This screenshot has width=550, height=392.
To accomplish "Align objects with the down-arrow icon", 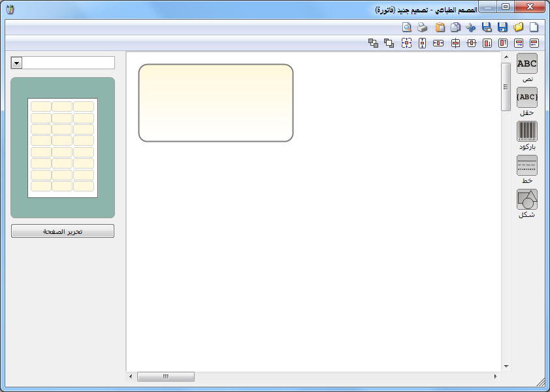I will (x=487, y=43).
